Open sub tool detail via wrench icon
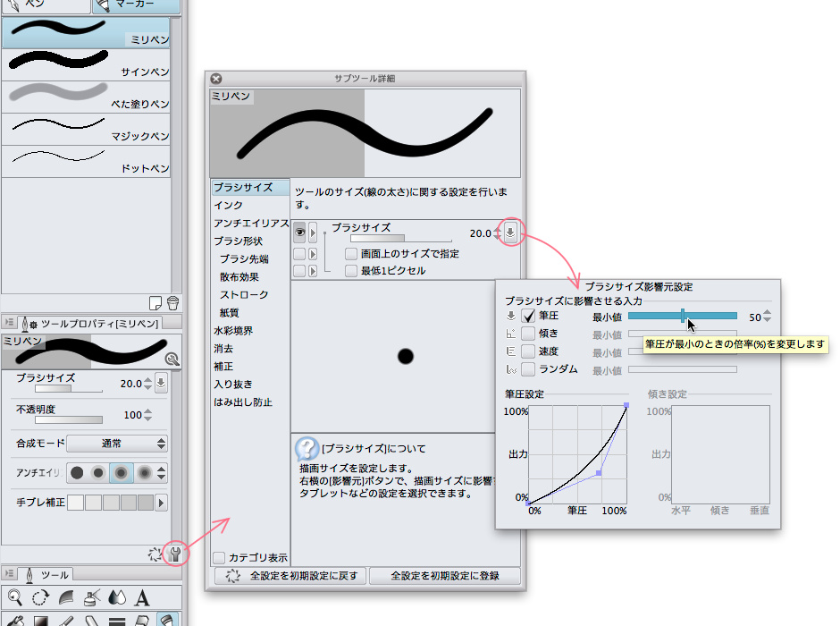 [x=175, y=554]
